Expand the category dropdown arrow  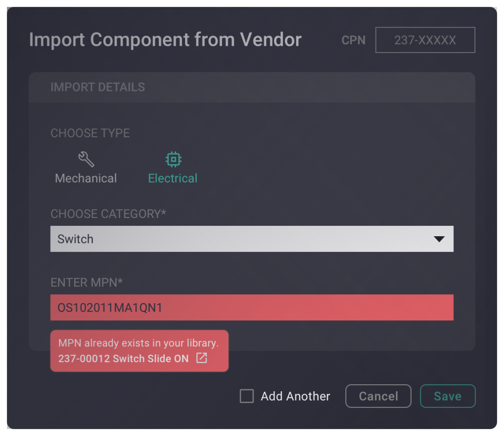(x=439, y=239)
